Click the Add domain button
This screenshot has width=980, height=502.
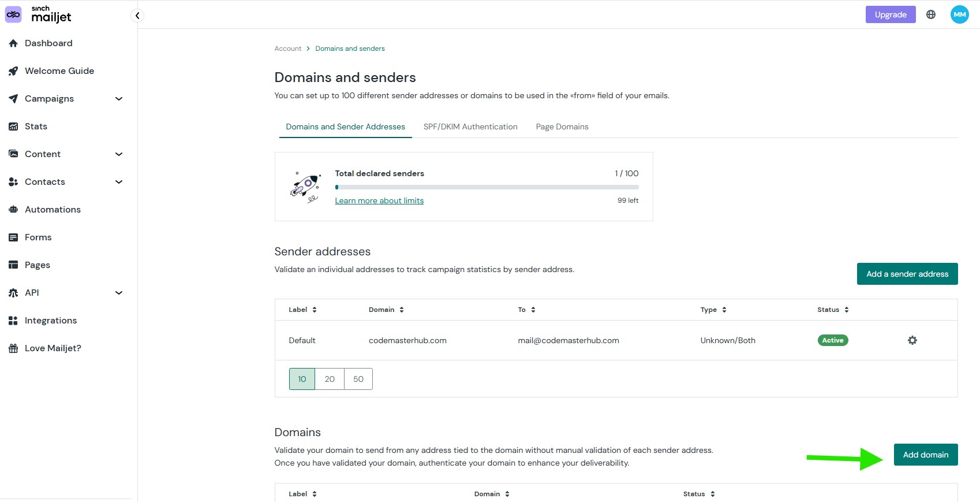click(925, 455)
